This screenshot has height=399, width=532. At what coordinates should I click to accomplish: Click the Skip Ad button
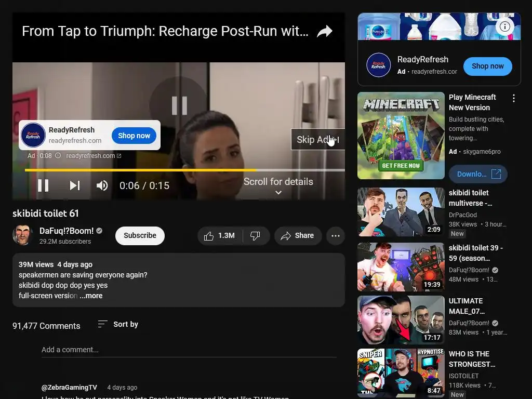(318, 139)
